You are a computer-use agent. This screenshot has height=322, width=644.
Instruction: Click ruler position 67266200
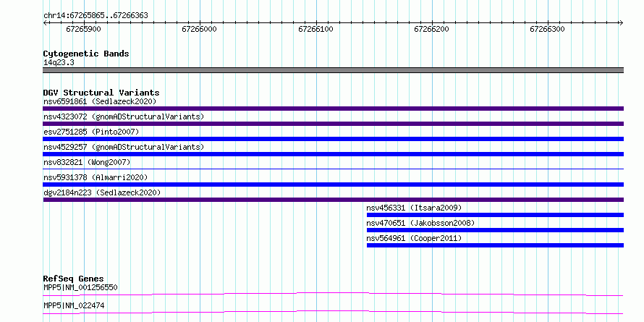431,29
